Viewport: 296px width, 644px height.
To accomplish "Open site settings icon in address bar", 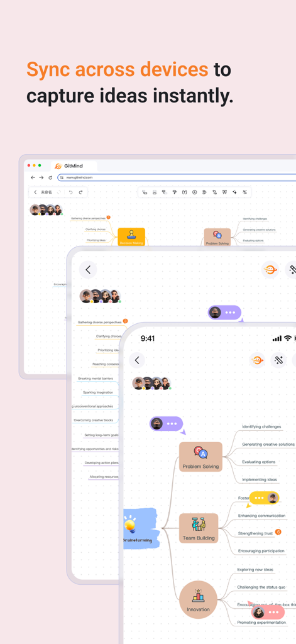I will pos(62,177).
